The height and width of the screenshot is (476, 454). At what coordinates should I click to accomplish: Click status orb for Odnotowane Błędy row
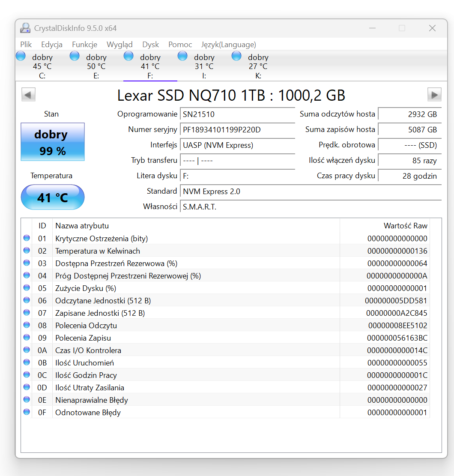point(27,412)
